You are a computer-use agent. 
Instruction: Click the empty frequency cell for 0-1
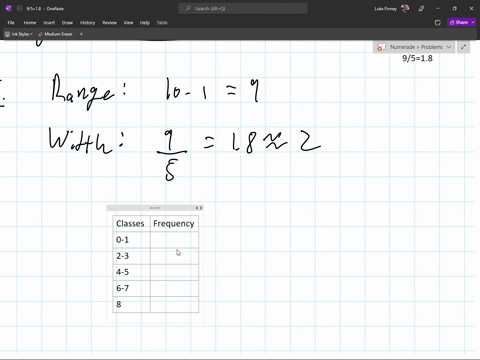pyautogui.click(x=174, y=240)
